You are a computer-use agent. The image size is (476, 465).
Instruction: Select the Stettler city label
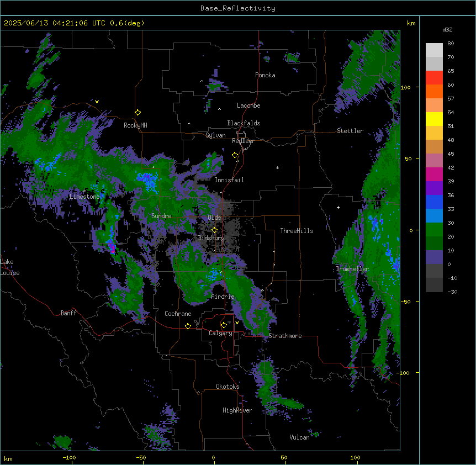pos(350,131)
